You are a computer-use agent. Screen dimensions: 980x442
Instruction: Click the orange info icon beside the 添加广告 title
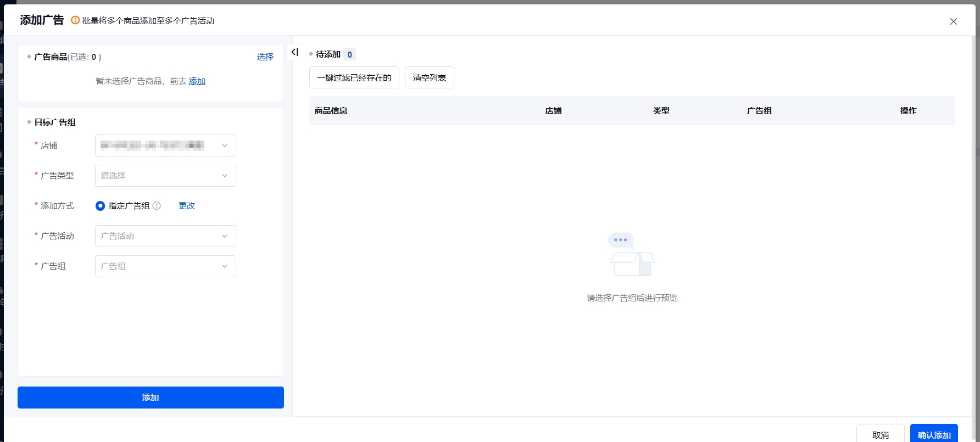click(x=75, y=20)
